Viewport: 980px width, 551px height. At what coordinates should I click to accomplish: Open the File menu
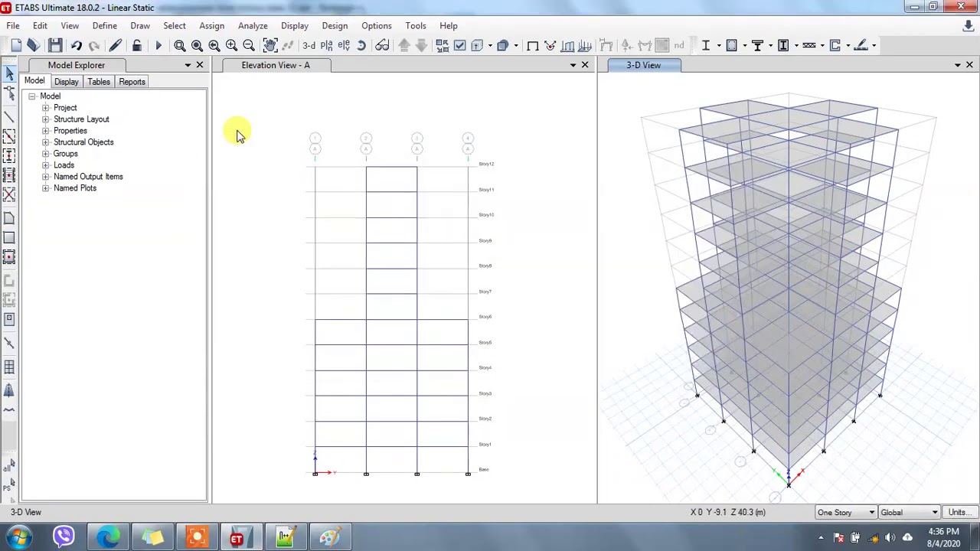pyautogui.click(x=13, y=25)
